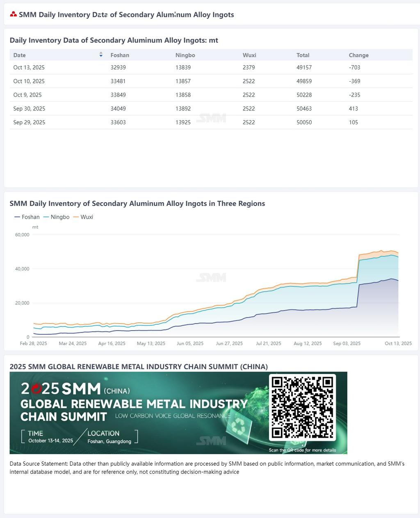Click Ningbo value 13925
420x518 pixels.
(x=183, y=122)
